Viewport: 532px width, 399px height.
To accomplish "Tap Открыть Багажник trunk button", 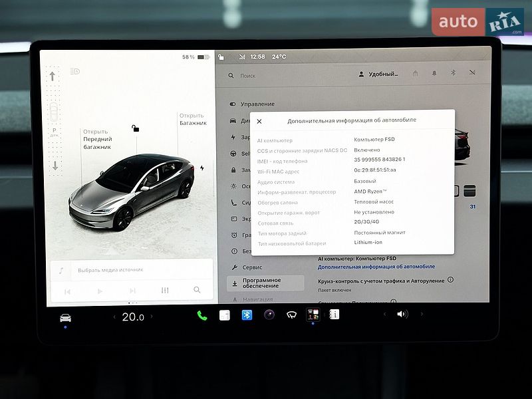I will [193, 119].
